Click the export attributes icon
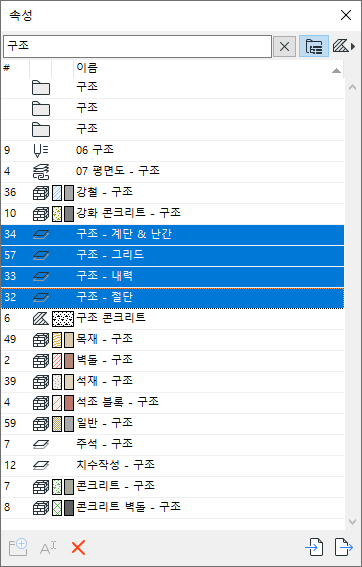Image resolution: width=362 pixels, height=567 pixels. tap(344, 547)
